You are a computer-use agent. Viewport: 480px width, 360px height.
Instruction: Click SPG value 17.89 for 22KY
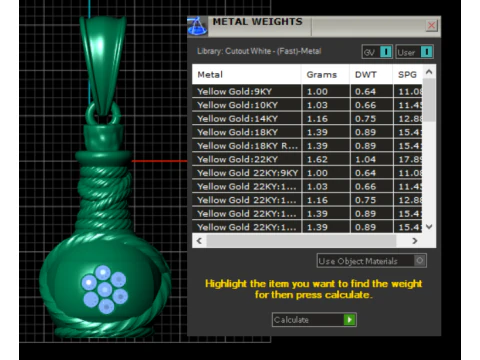tap(410, 159)
